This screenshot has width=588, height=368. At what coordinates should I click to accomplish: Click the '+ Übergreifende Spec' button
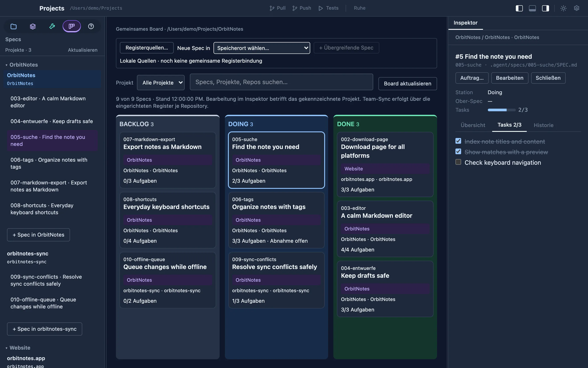(346, 48)
